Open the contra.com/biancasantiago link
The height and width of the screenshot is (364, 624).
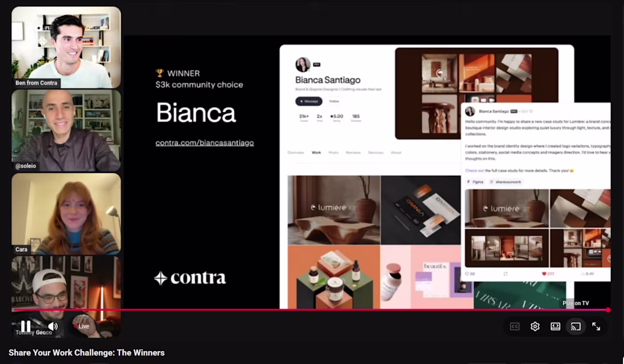click(x=205, y=142)
